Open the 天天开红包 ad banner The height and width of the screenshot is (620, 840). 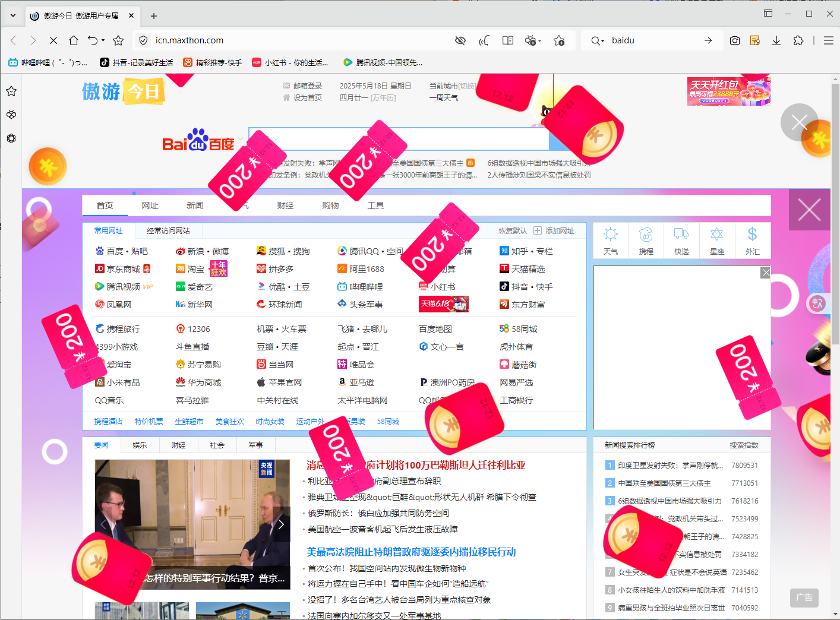click(x=729, y=91)
